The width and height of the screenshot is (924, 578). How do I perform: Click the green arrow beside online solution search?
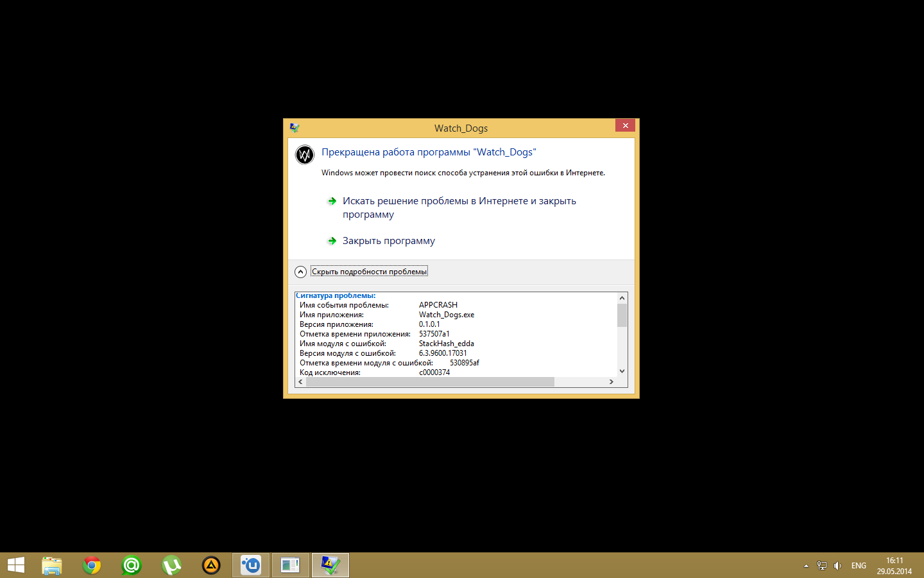point(332,201)
